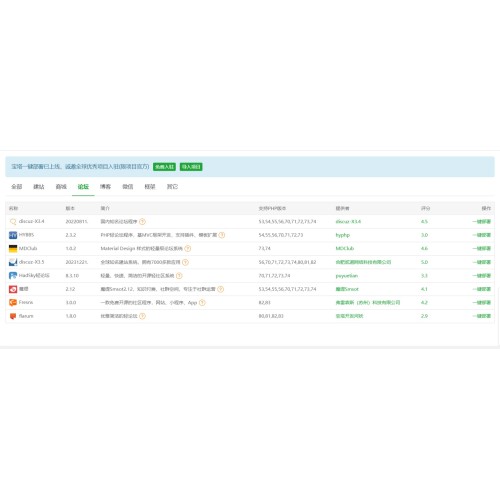The image size is (500, 500).
Task: Open the MDClub provider link
Action: [345, 249]
